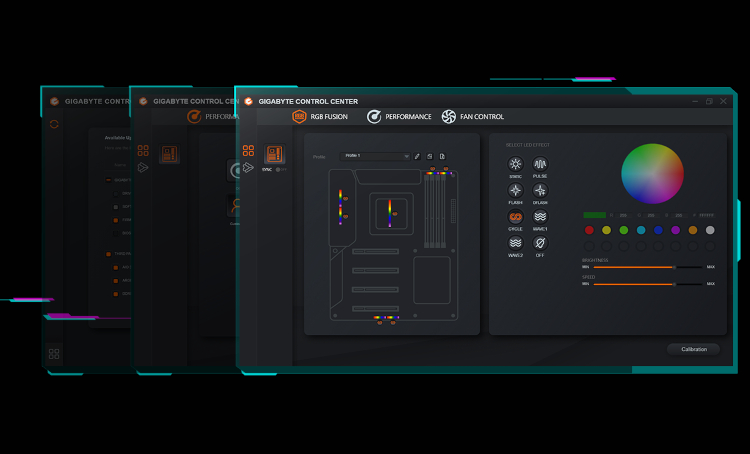The image size is (750, 454).
Task: Click the dashboard grid icon in middle window
Action: 143,151
